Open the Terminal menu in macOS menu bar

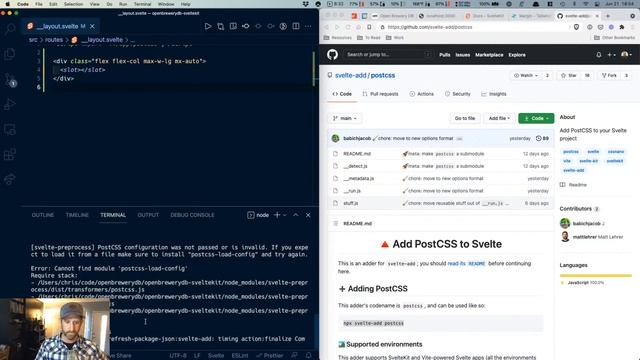point(142,4)
